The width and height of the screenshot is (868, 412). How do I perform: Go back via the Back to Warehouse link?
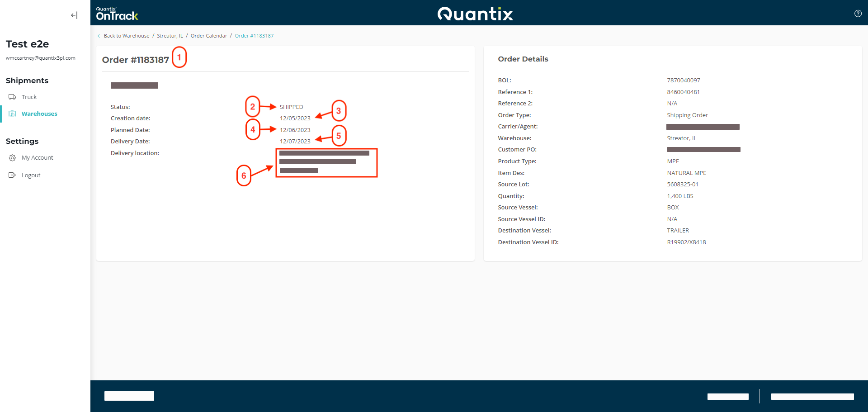pos(127,36)
